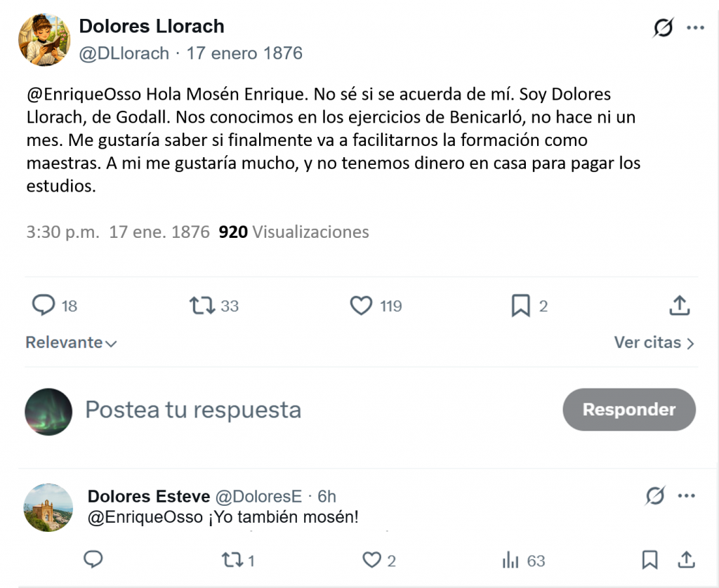Open Grok icon on Dolores Esteve's reply

tap(655, 495)
